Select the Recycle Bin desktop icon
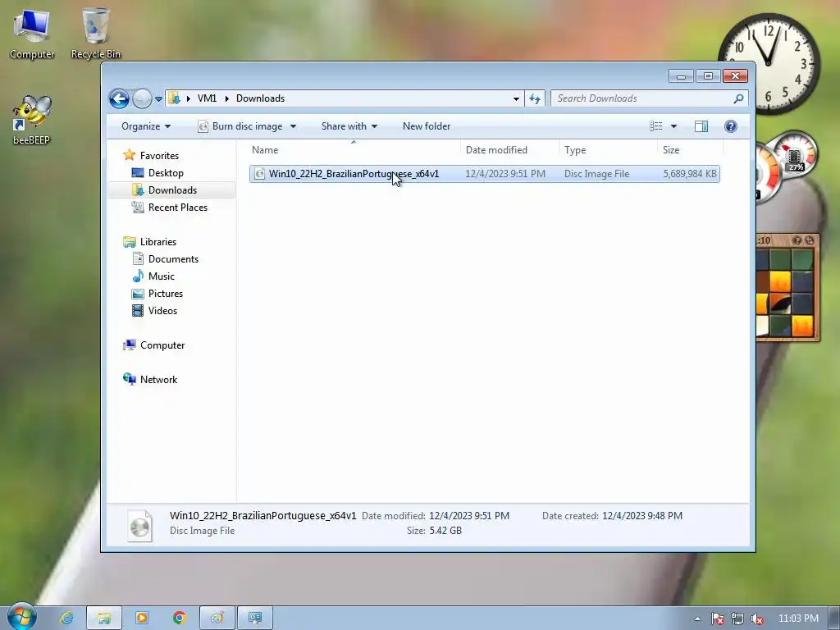Screen dimensions: 840x630 [x=96, y=34]
